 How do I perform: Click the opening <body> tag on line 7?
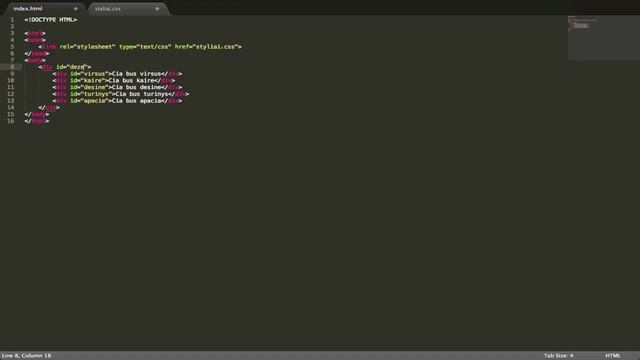click(x=35, y=60)
